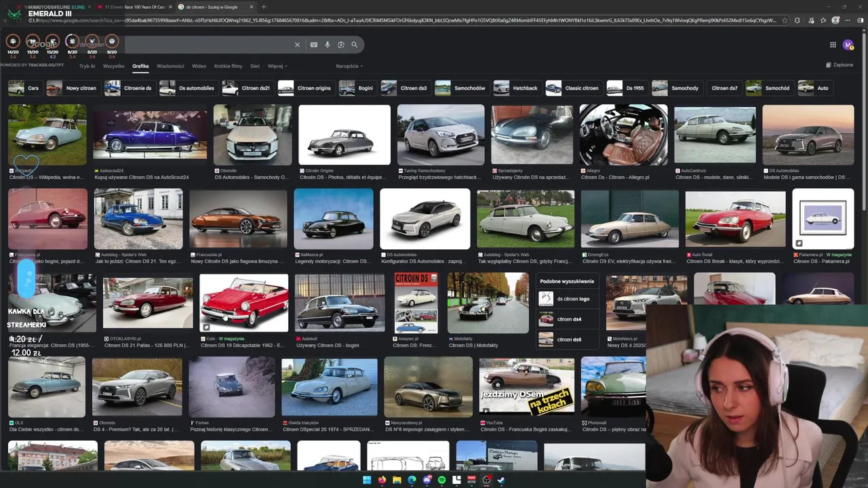Select related search ds citroen logo
This screenshot has width=868, height=488.
(567, 299)
